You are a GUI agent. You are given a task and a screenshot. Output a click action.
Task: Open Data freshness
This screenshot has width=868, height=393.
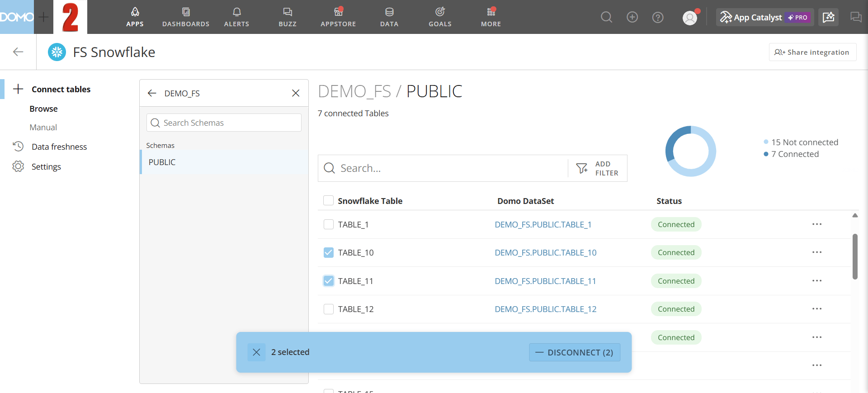59,147
